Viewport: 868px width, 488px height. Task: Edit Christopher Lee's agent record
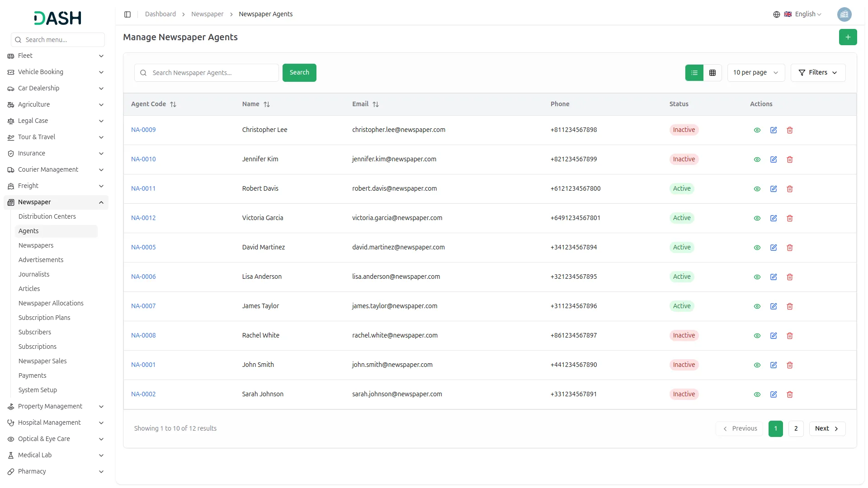pos(774,130)
